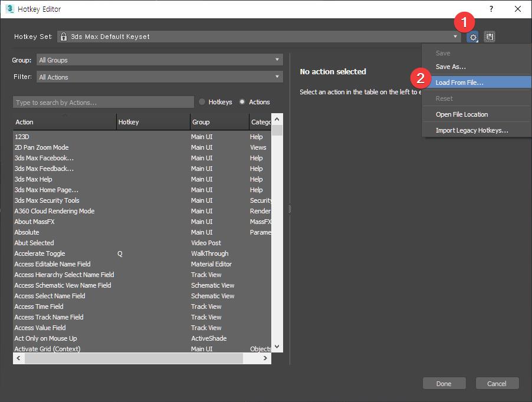Select the Access Editable Name Field row
The image size is (532, 402).
pyautogui.click(x=142, y=264)
